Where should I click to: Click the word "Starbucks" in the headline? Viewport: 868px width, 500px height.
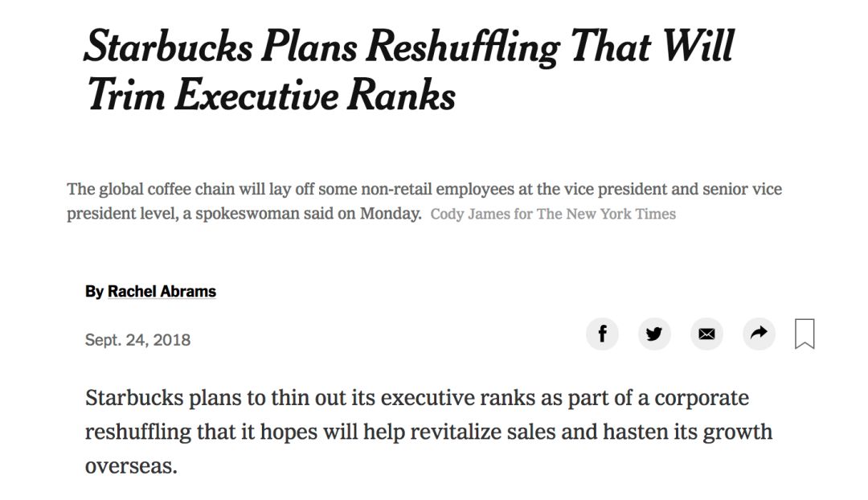coord(169,47)
